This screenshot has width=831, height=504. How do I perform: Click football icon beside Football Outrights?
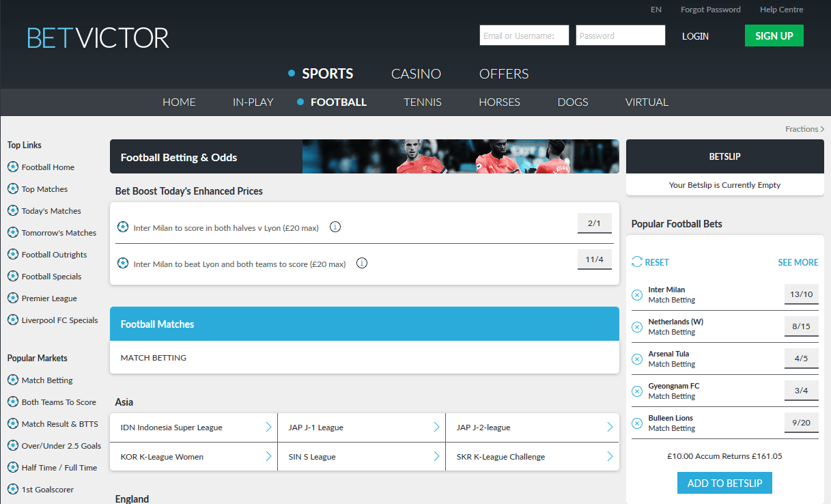coord(13,254)
